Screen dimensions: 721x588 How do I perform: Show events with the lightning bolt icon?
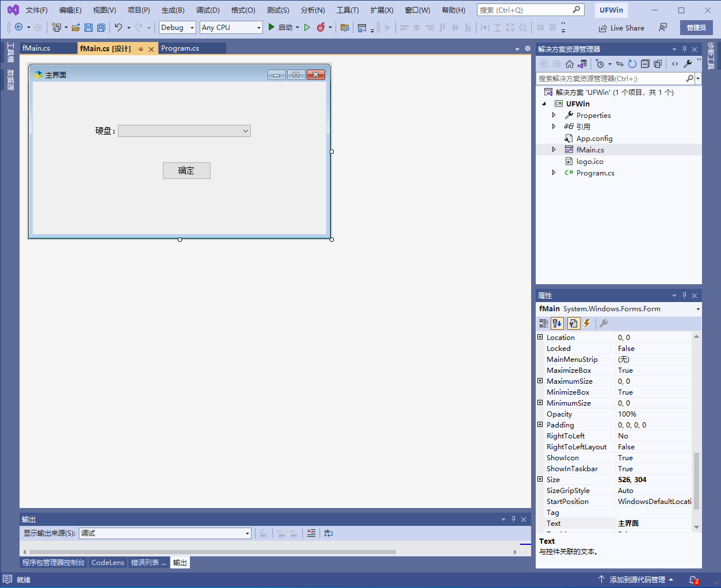[587, 323]
